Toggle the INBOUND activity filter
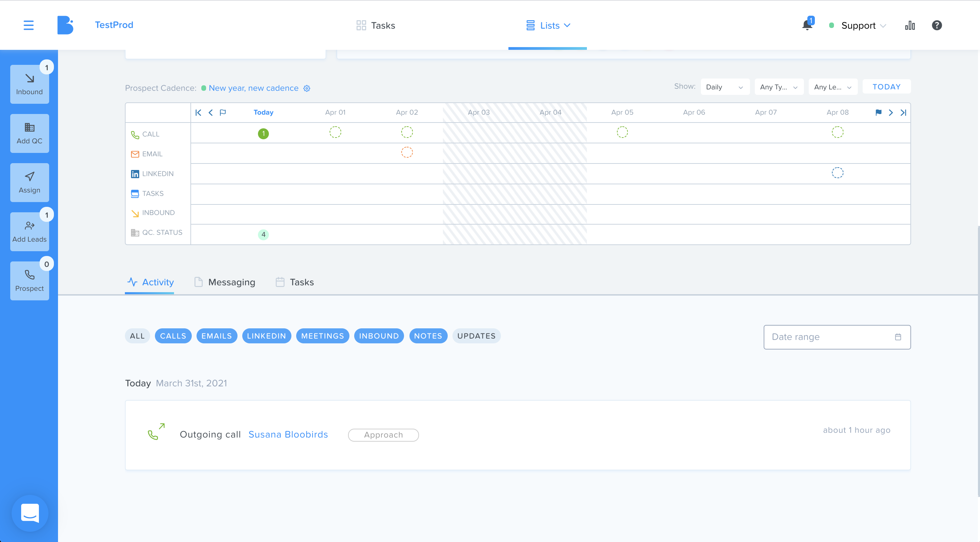Screen dimensions: 980x542 [x=379, y=336]
